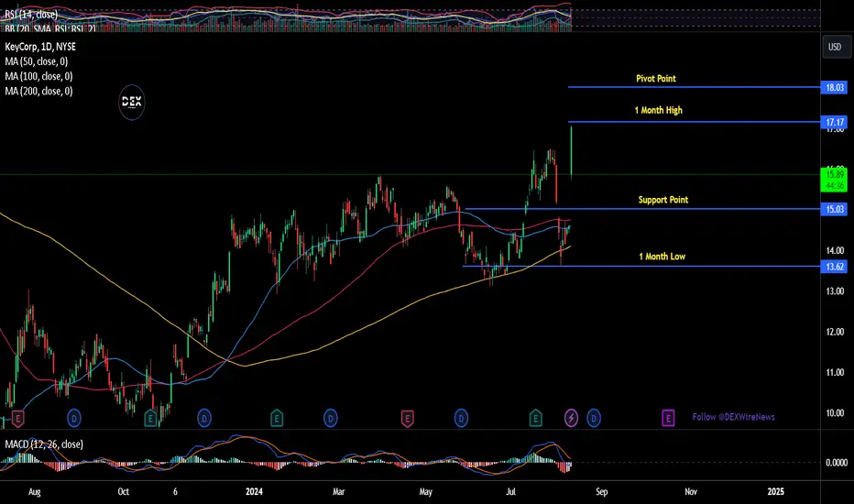Screen dimensions: 854x504
Task: Click the Sep label on the time axis
Action: (x=601, y=492)
